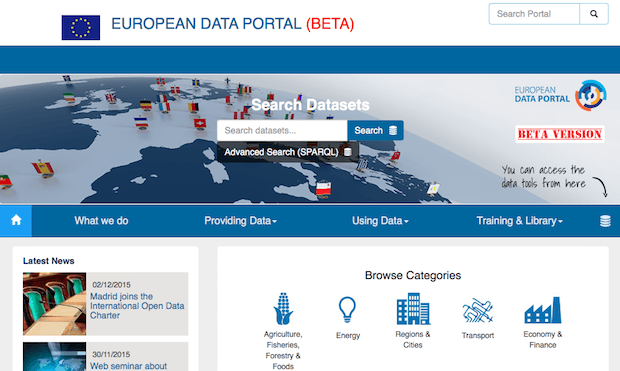This screenshot has height=371, width=620.
Task: Click the 02/12/2015 news date
Action: pyautogui.click(x=112, y=285)
